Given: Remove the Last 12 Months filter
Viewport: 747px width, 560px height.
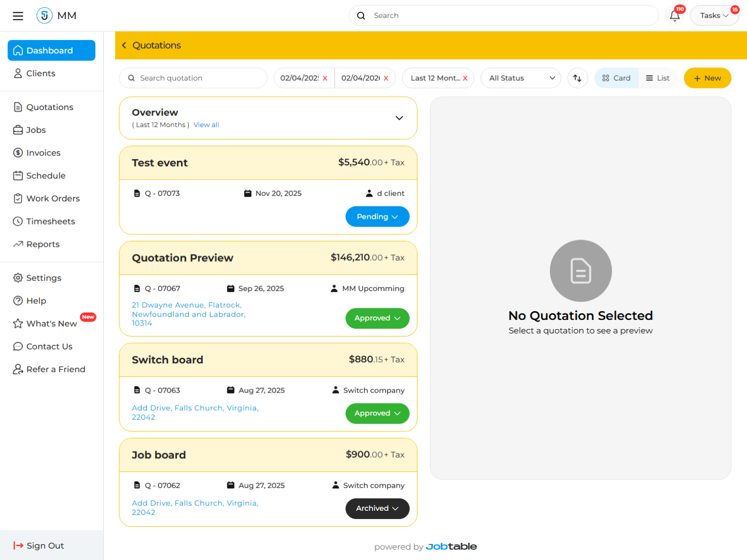Looking at the screenshot, I should coord(465,78).
